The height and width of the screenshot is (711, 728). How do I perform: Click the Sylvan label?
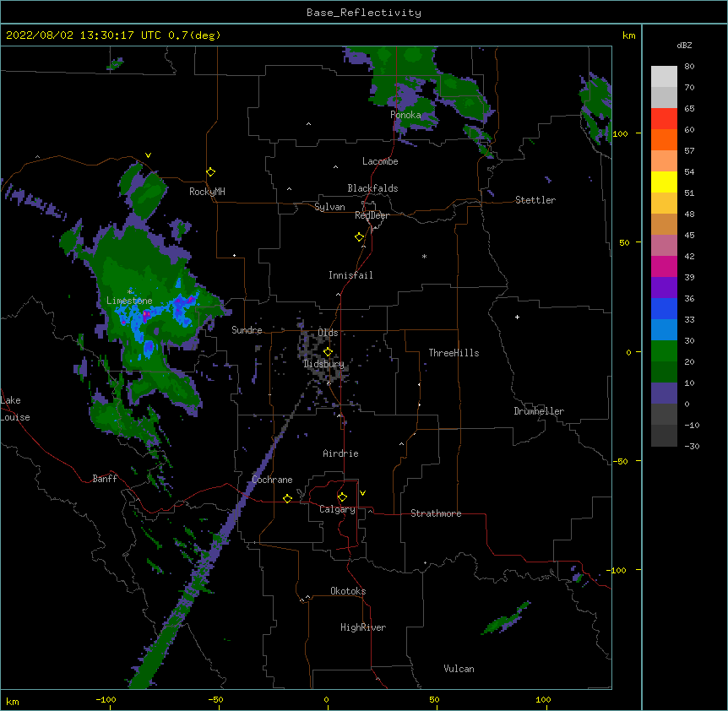tap(329, 207)
